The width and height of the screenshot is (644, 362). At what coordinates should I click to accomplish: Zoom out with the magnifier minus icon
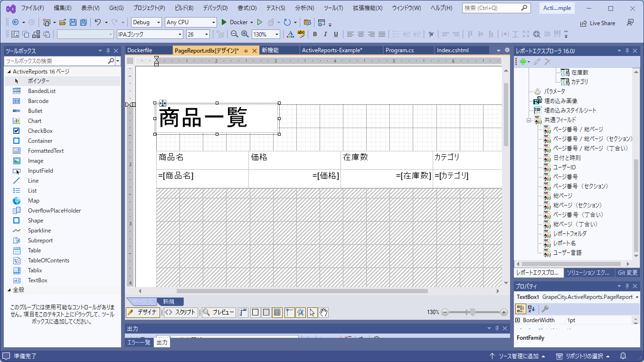tap(234, 34)
